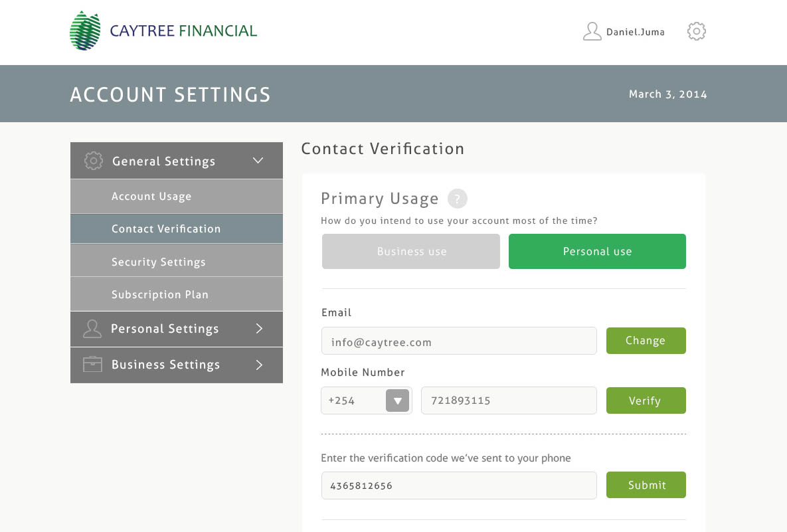The width and height of the screenshot is (787, 532).
Task: Select Business use option
Action: click(411, 252)
